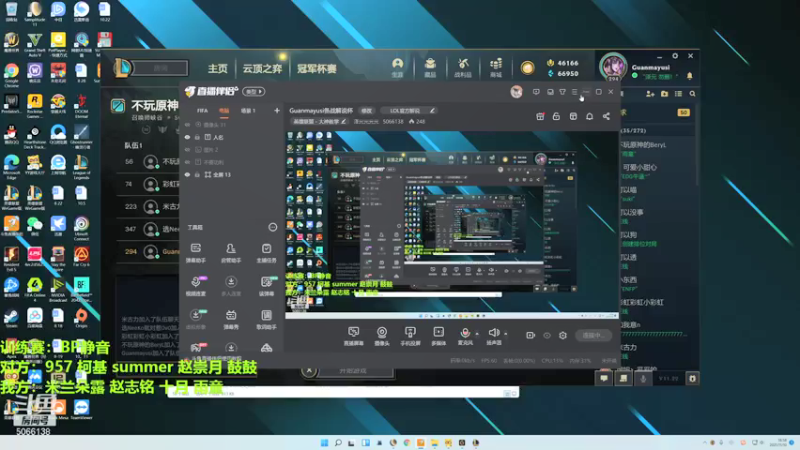Image resolution: width=800 pixels, height=450 pixels.
Task: Edit the LOL category selector
Action: tap(409, 110)
